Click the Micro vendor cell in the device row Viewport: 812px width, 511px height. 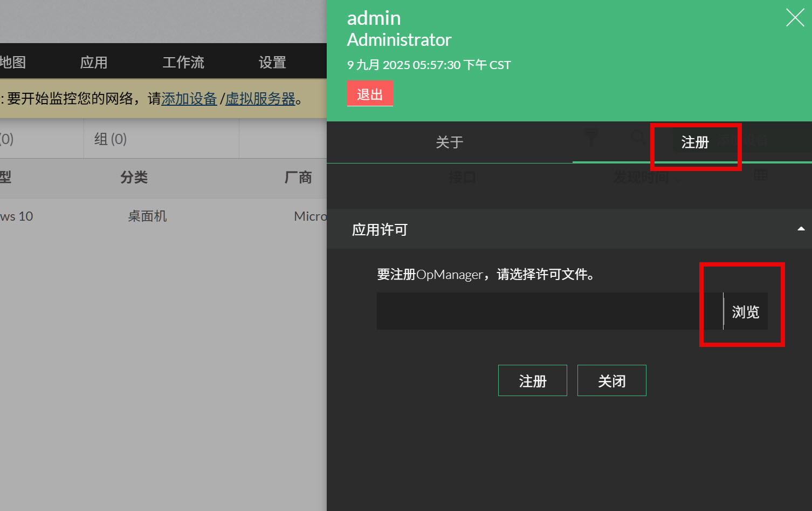pyautogui.click(x=310, y=216)
